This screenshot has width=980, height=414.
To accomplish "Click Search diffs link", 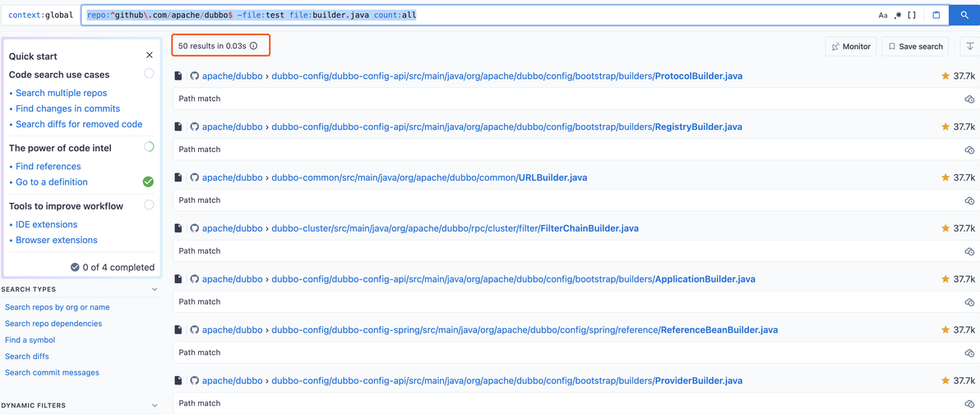I will 27,356.
